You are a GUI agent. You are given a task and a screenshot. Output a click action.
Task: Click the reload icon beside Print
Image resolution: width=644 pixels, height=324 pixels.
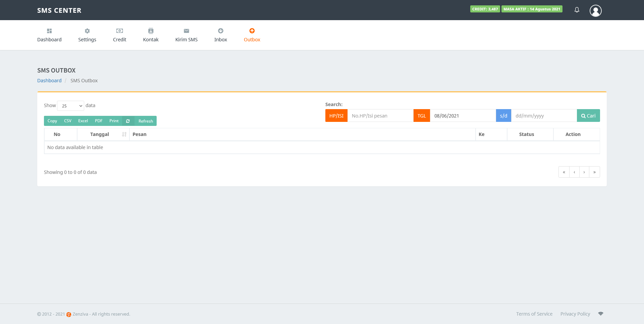pos(128,121)
